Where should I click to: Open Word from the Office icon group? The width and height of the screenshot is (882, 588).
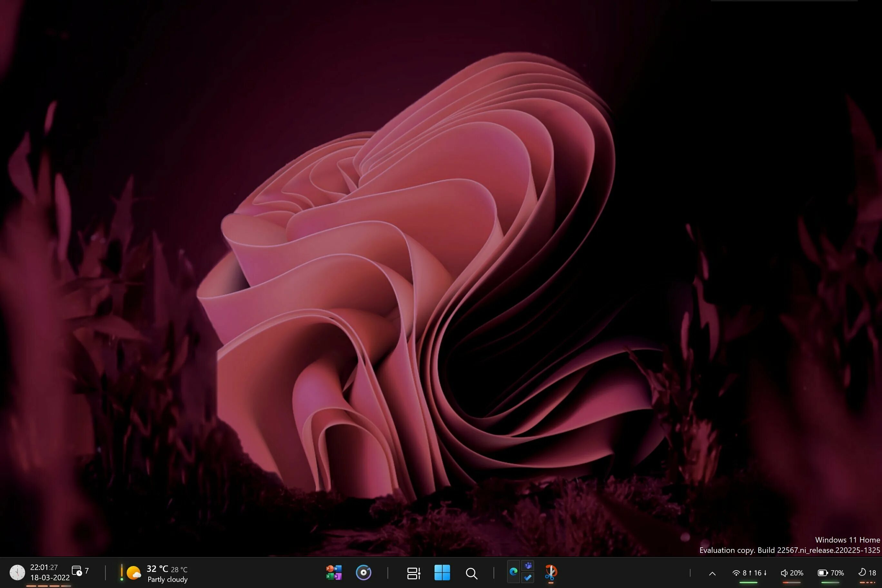[x=338, y=569]
